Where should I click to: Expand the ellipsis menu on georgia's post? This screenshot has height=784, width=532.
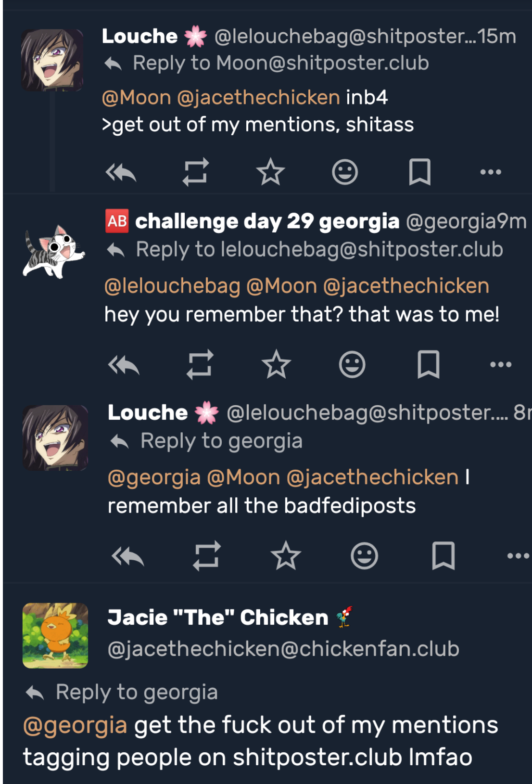[501, 364]
